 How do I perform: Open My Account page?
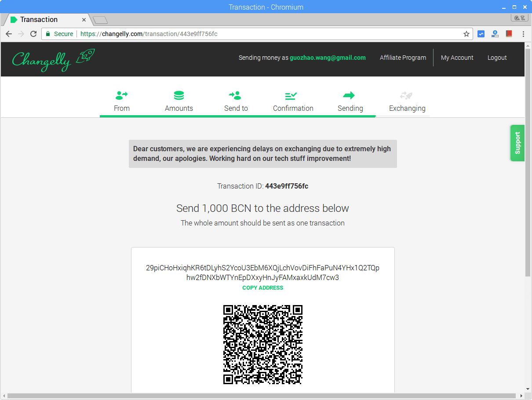pyautogui.click(x=457, y=58)
